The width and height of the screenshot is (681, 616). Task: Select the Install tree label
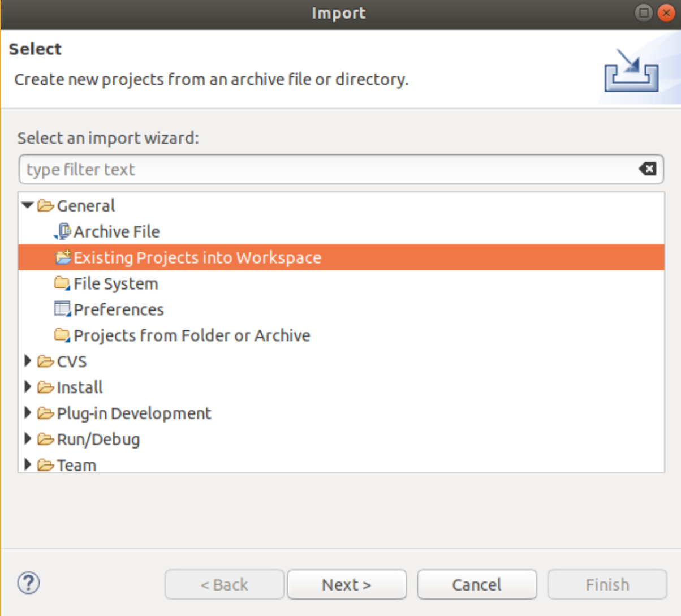click(x=80, y=387)
